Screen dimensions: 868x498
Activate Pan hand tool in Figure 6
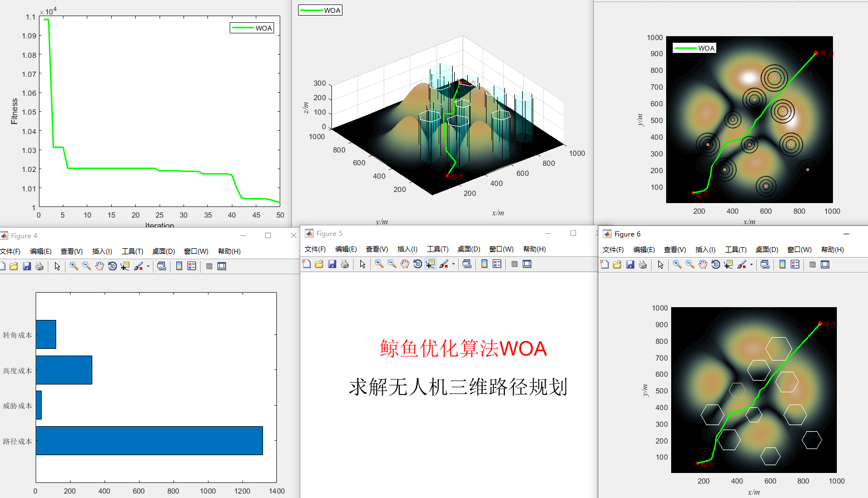[x=703, y=265]
